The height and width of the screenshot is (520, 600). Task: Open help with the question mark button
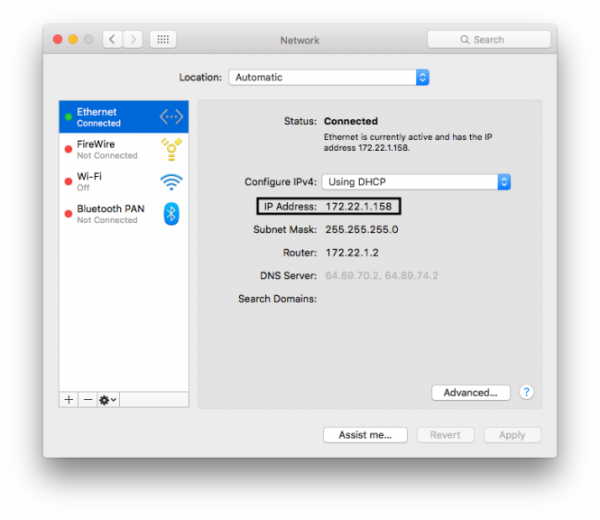pos(527,392)
